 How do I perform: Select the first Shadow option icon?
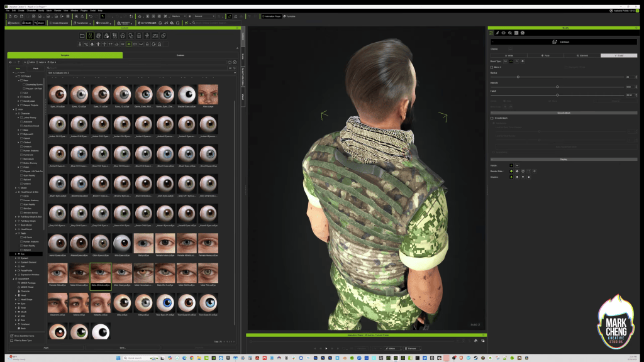511,177
